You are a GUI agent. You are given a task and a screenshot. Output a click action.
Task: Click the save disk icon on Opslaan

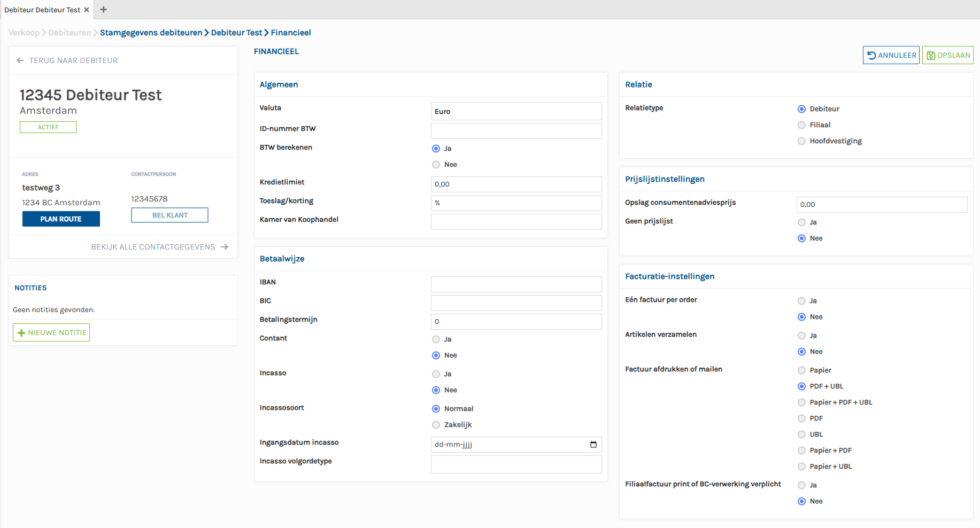click(x=931, y=56)
